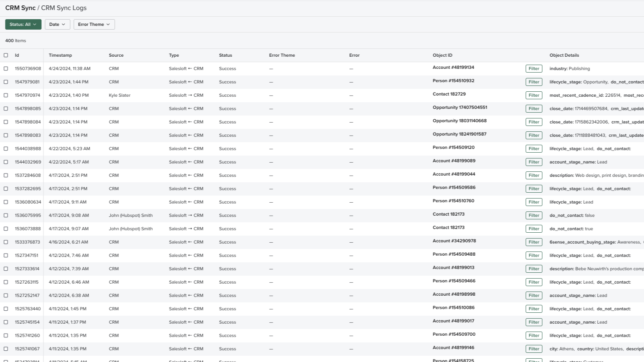Viewport: 644px width, 362px height.
Task: Click the Status column header
Action: coord(225,55)
